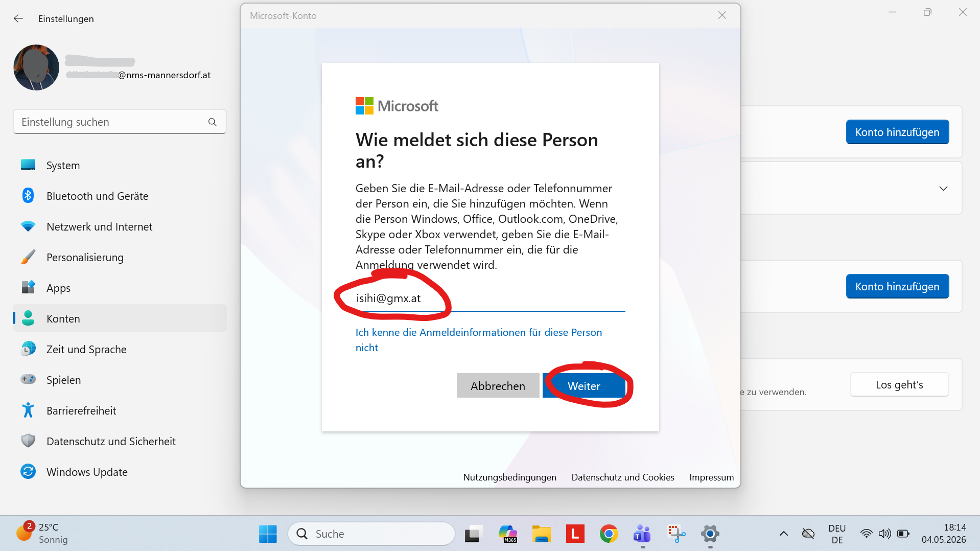Screen dimensions: 980x551
Task: Open the Snipping Tool taskbar icon
Action: 676,534
